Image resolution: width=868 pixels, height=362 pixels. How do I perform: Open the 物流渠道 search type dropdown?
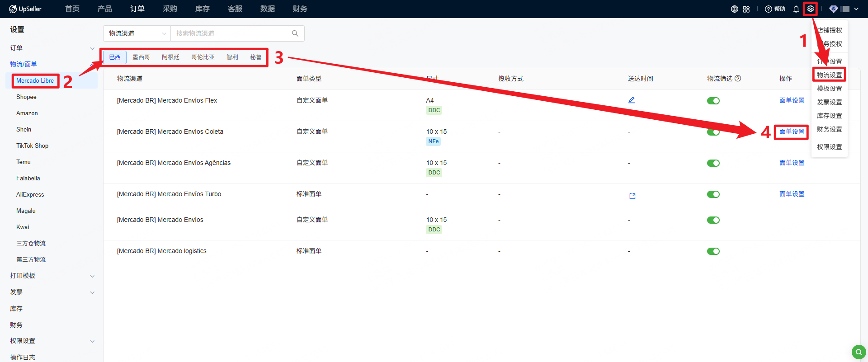click(x=137, y=33)
